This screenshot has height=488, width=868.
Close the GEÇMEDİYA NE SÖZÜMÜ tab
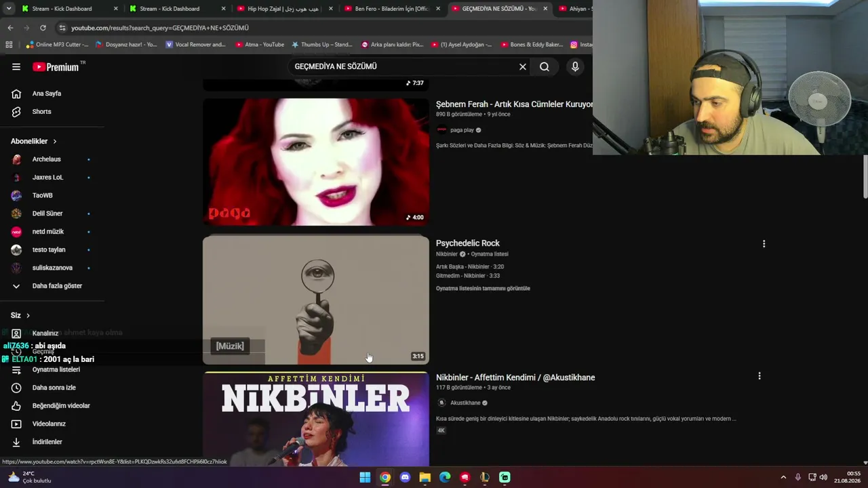pos(545,9)
